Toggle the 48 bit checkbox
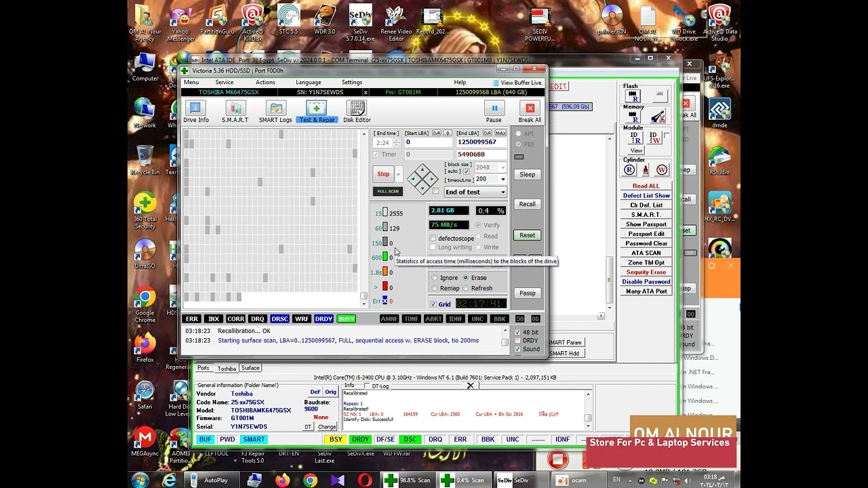Screen dimensions: 868x488 click(x=518, y=332)
